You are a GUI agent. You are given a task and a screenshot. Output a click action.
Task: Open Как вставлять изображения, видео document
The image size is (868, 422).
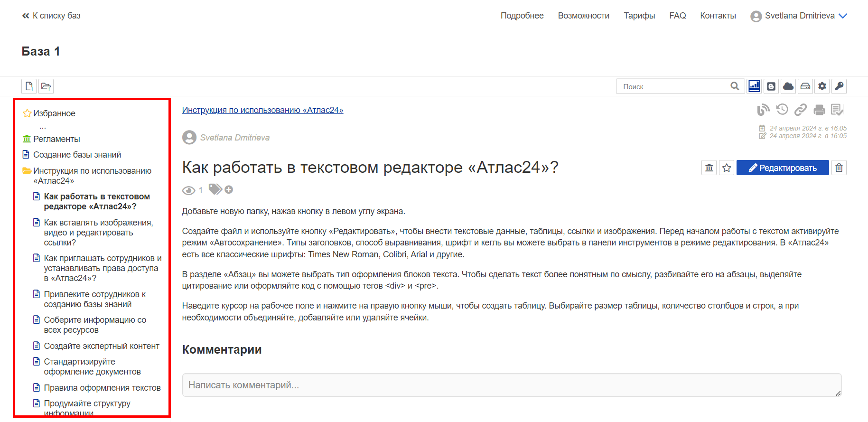[98, 233]
